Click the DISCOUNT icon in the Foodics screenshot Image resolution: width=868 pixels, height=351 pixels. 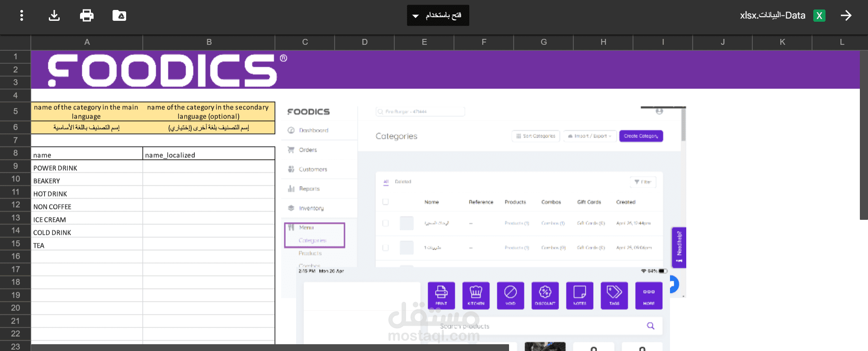pyautogui.click(x=545, y=296)
